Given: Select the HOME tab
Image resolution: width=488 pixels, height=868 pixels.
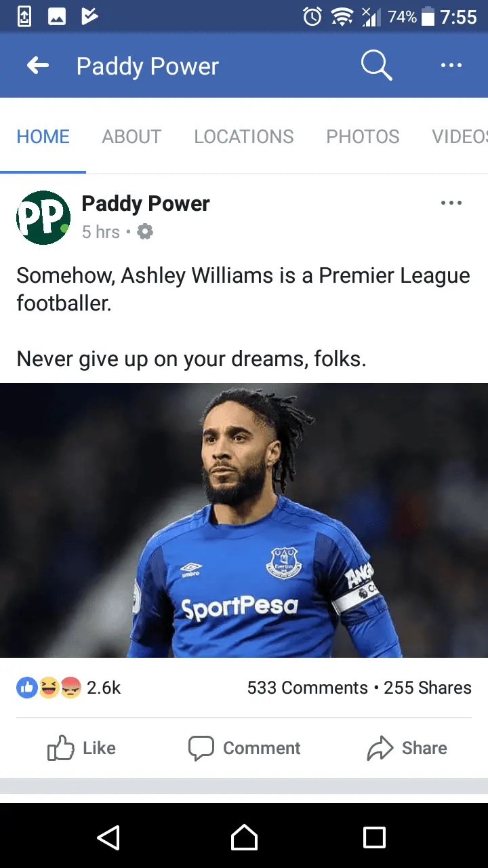Looking at the screenshot, I should click(x=43, y=136).
